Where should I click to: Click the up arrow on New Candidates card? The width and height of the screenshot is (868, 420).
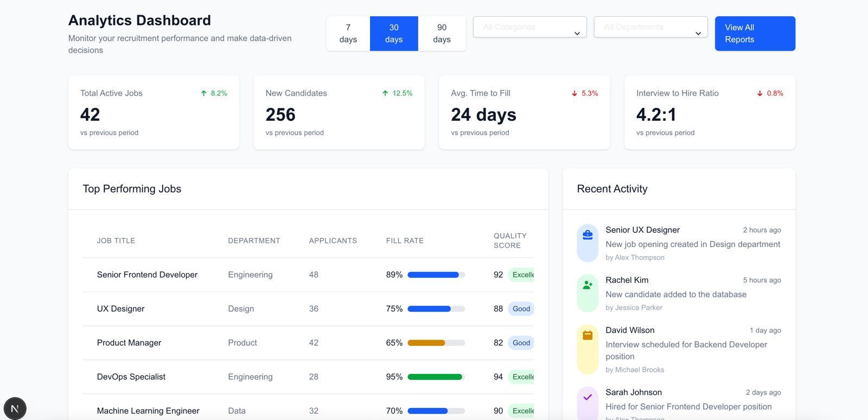[x=385, y=93]
